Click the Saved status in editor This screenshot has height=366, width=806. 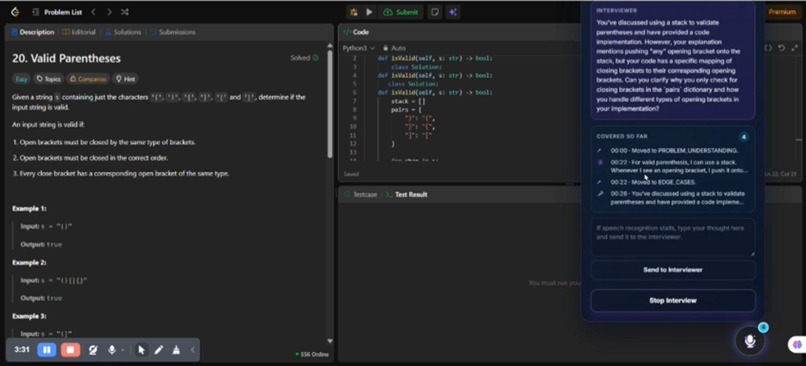coord(351,174)
